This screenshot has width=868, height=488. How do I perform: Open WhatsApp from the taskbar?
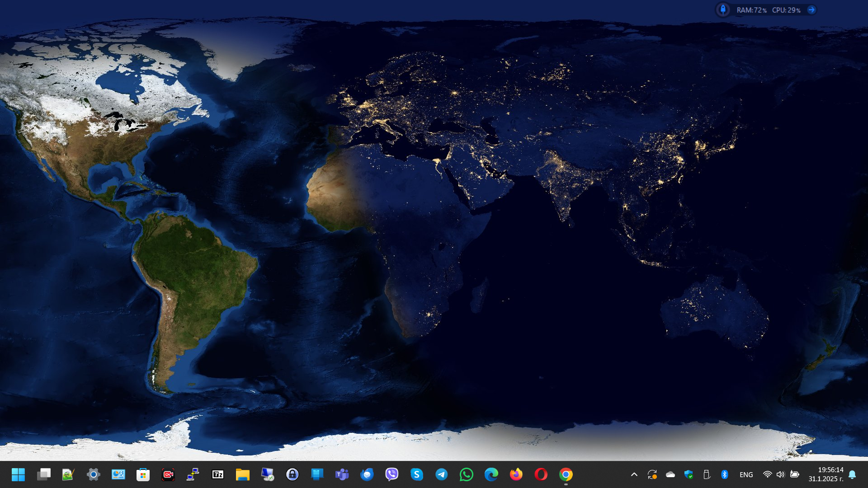467,474
